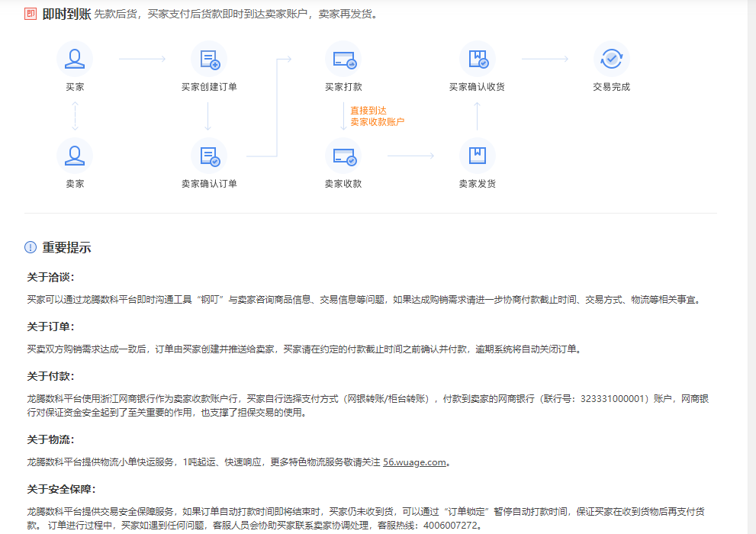Click the 卖家收款 label

coord(343,184)
